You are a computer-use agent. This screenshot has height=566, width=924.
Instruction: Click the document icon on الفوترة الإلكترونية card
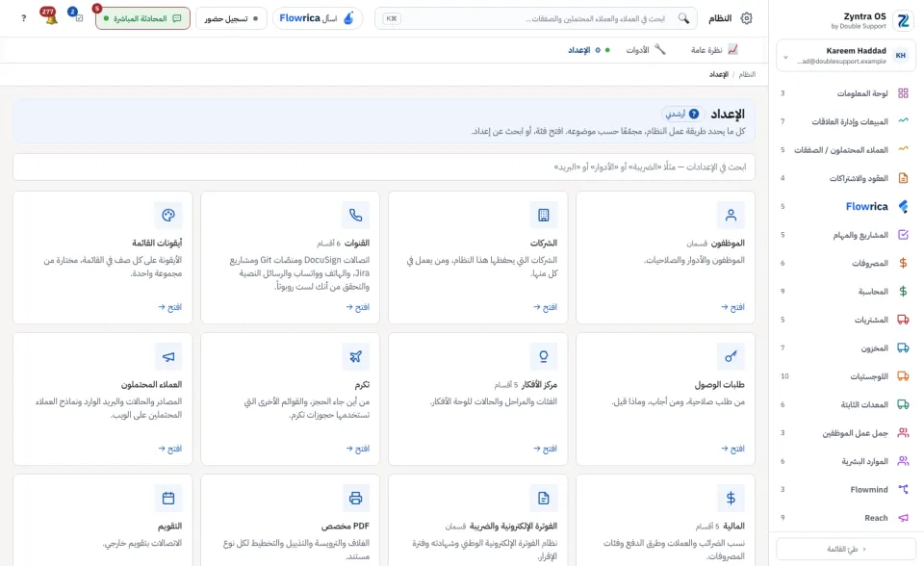(543, 499)
